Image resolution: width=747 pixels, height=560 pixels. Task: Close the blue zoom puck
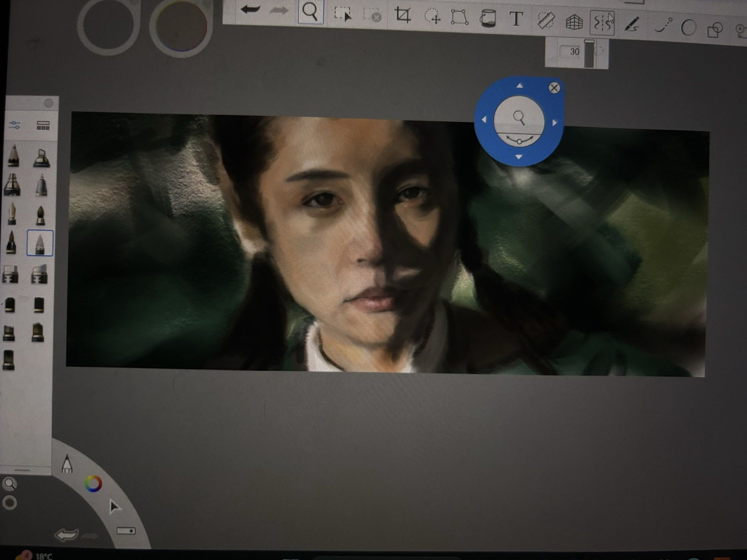point(554,88)
